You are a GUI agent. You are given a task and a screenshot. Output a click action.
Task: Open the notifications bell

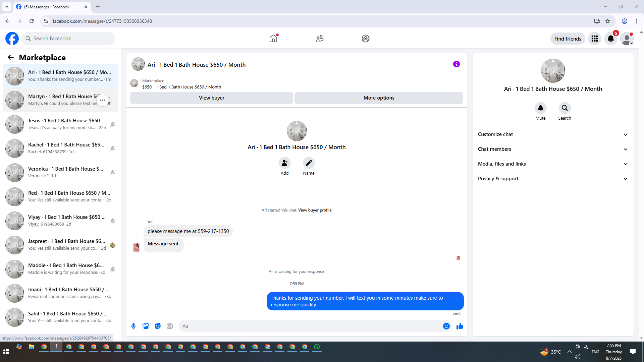pos(611,39)
